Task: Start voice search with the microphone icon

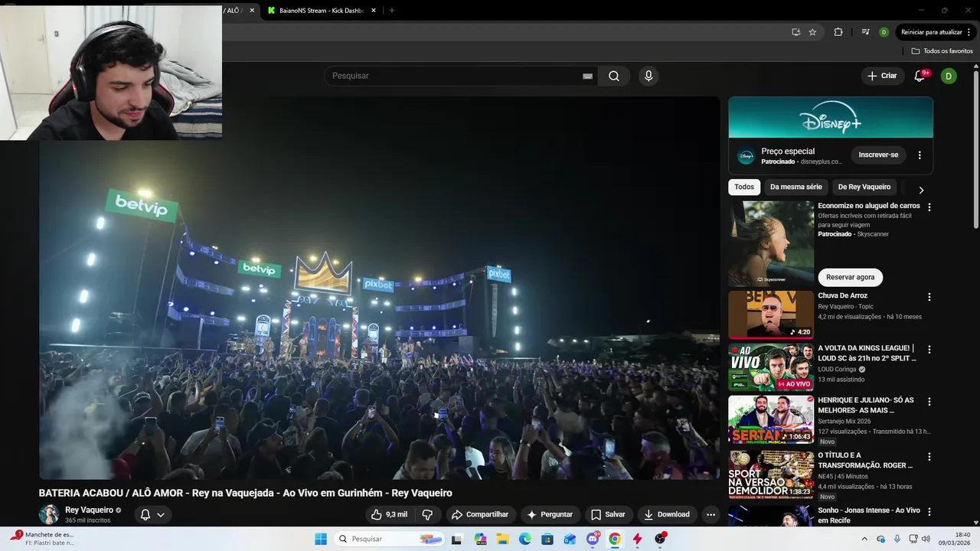Action: click(x=648, y=76)
